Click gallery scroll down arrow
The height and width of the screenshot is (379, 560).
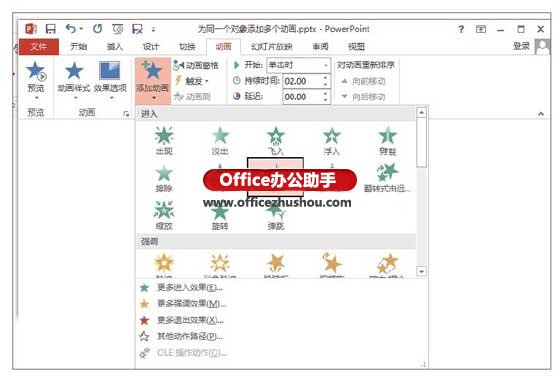(x=422, y=272)
